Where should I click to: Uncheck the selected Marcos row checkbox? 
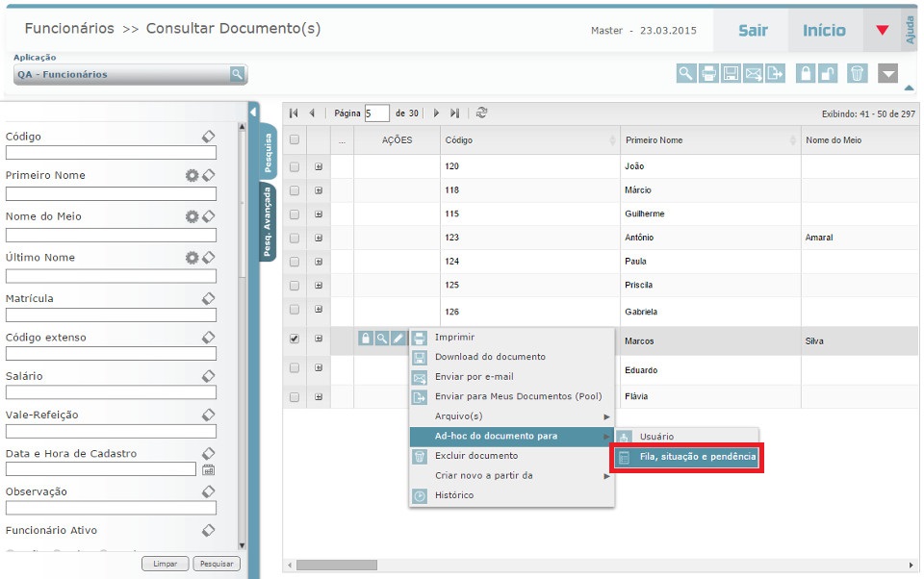295,339
